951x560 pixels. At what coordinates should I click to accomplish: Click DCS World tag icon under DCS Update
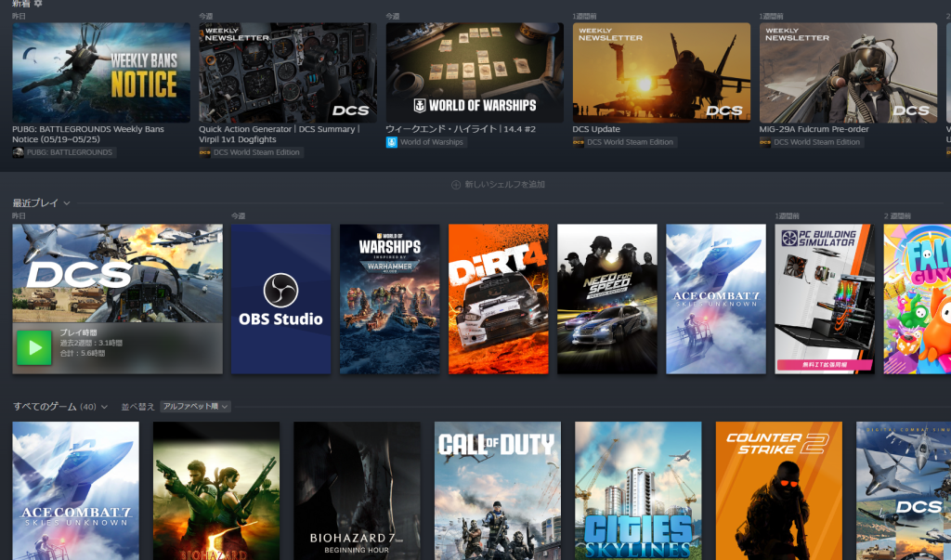pyautogui.click(x=579, y=142)
